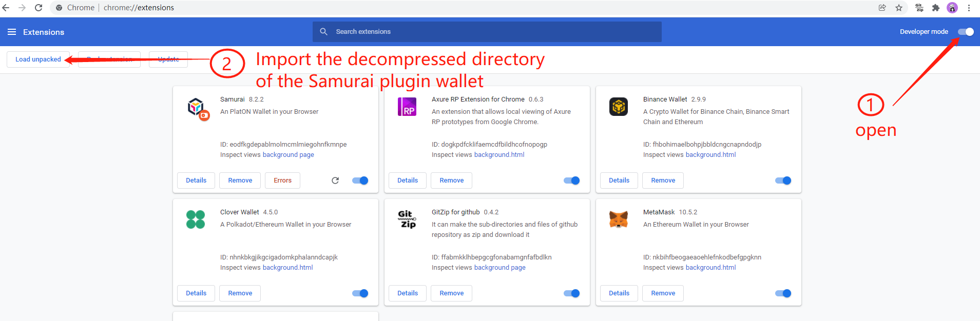Screen dimensions: 980x321
Task: Click the browser reload page icon
Action: pyautogui.click(x=39, y=8)
